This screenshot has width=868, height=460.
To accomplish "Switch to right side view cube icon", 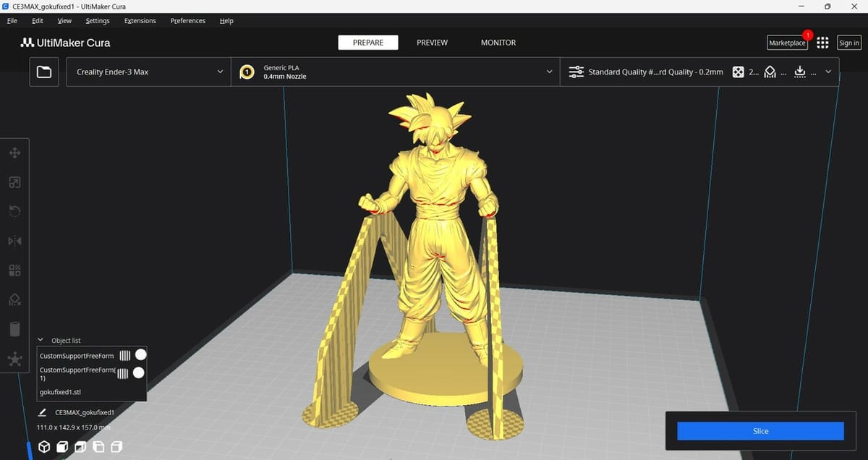I will 116,447.
